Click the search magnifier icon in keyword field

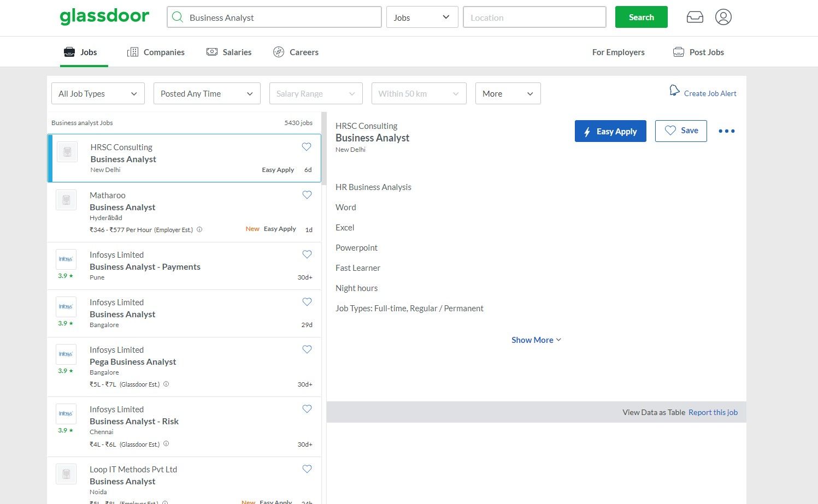(178, 17)
